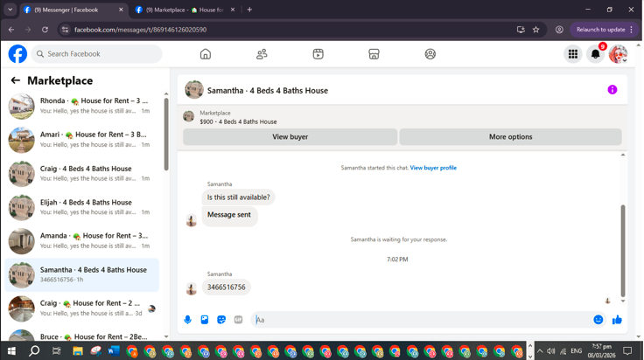Send a voice clip with microphone icon
The width and height of the screenshot is (644, 360).
point(188,320)
